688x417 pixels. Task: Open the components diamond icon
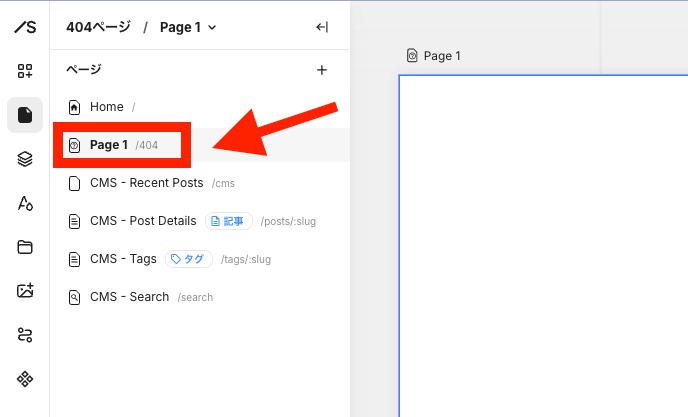pos(25,379)
